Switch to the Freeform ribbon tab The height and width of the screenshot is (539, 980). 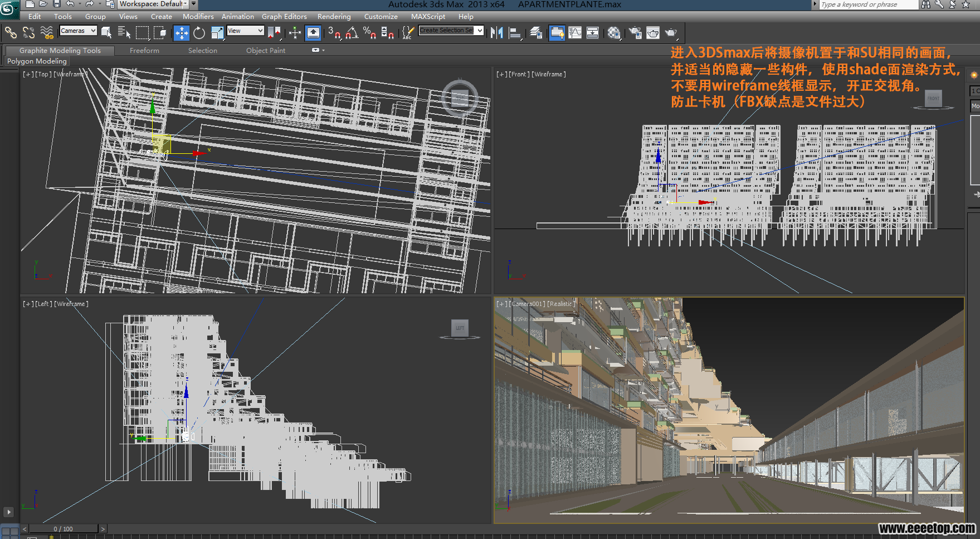point(144,51)
